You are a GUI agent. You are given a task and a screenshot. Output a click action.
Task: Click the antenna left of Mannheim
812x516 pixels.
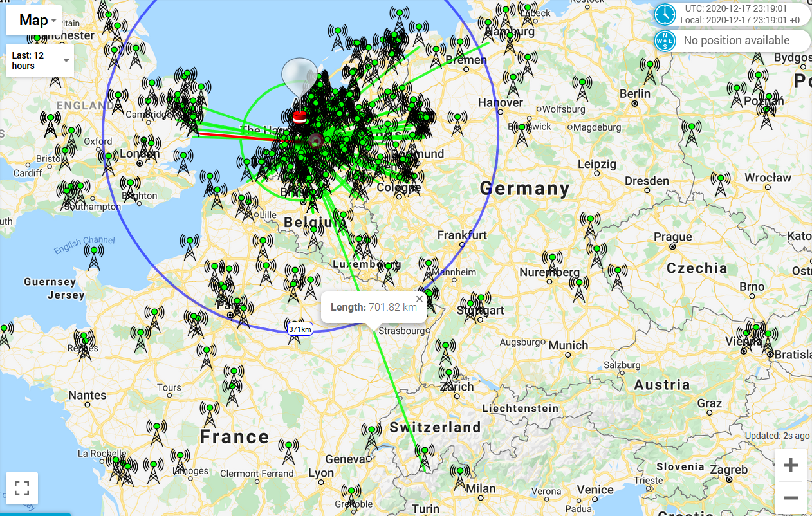[x=428, y=271]
